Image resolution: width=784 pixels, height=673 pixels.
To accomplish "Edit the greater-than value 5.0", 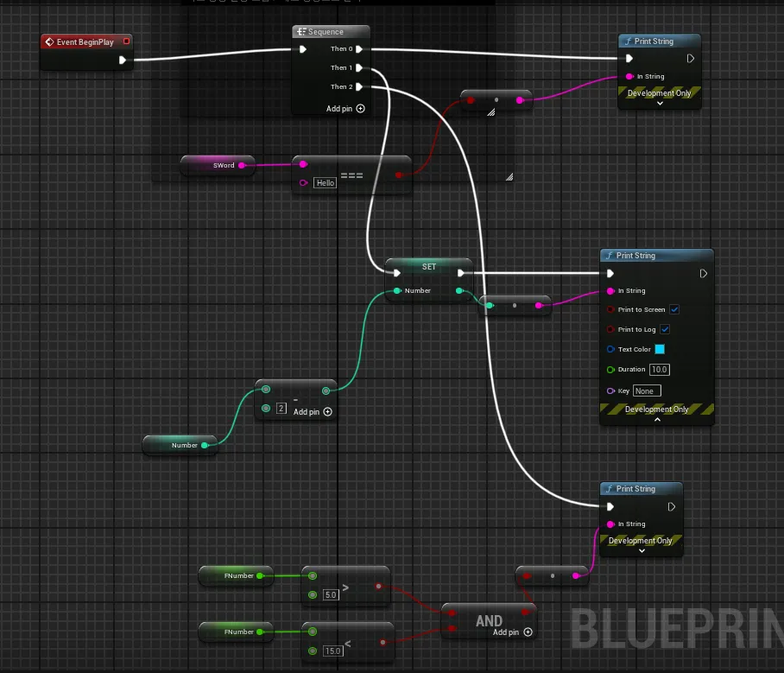I will coord(331,595).
